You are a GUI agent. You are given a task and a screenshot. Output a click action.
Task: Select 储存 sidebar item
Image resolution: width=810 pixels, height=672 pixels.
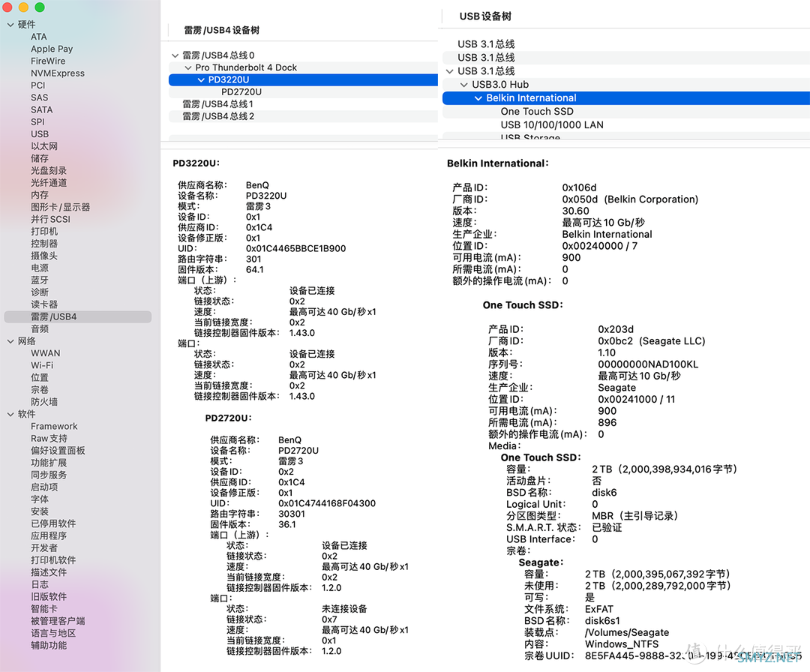[40, 158]
